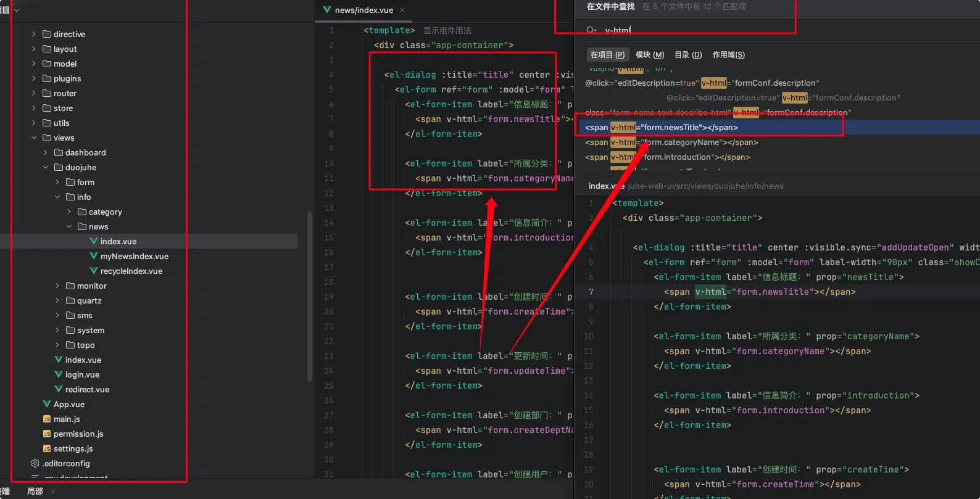
Task: Click the project tree vertical scrollbar
Action: [309, 296]
